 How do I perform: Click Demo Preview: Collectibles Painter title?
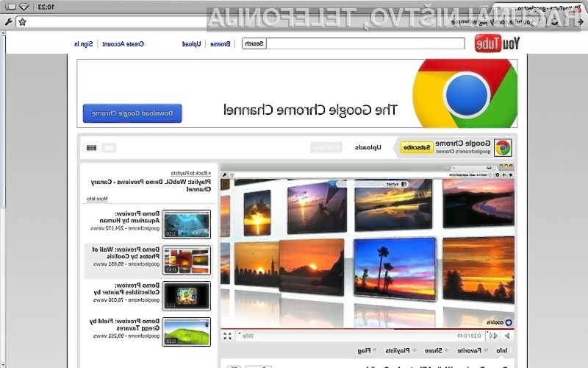point(126,289)
